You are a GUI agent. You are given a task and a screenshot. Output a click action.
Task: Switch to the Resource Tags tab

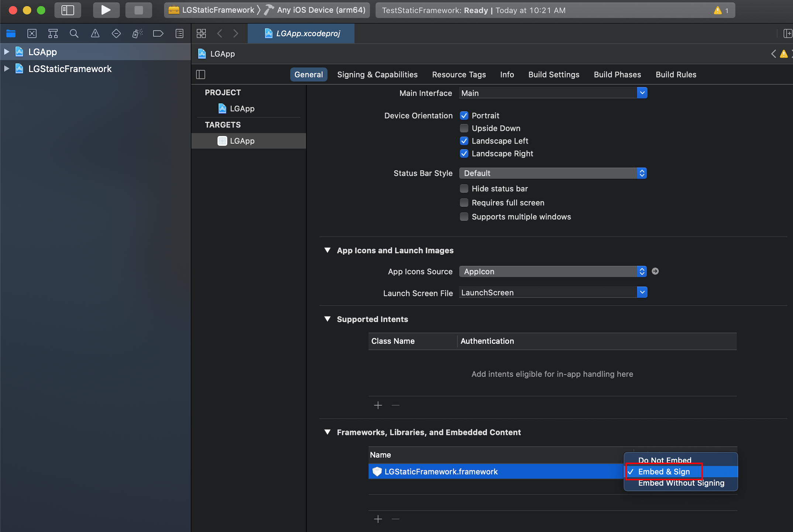coord(459,75)
